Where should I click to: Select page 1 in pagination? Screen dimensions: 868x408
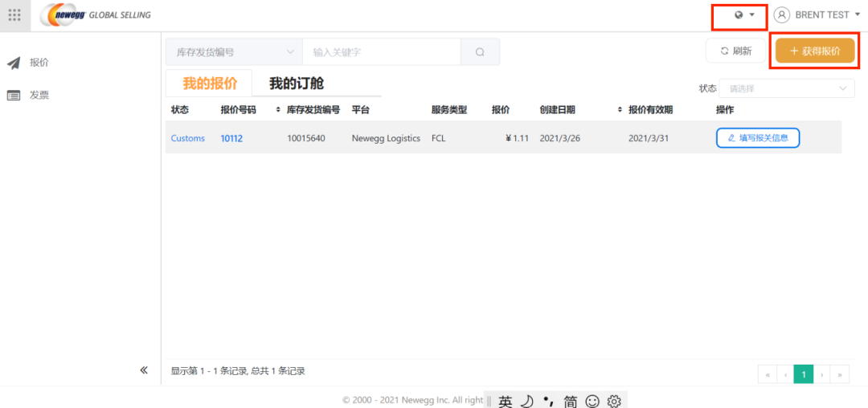803,374
